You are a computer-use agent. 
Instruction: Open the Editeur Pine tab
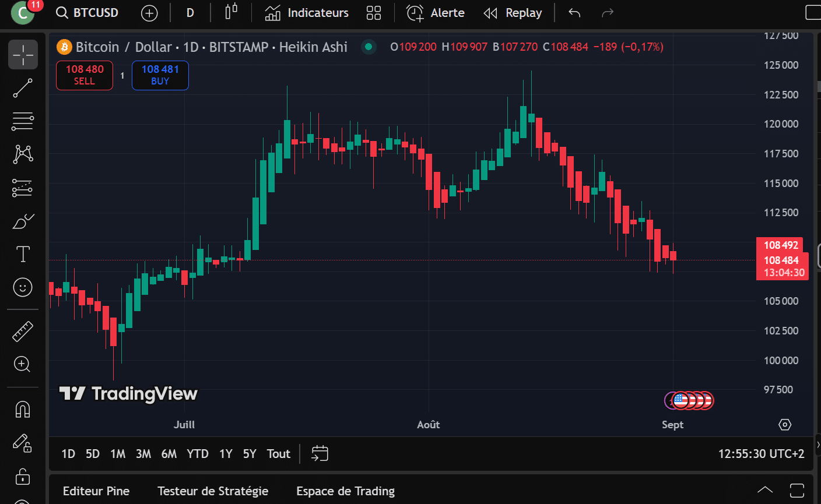click(x=96, y=491)
